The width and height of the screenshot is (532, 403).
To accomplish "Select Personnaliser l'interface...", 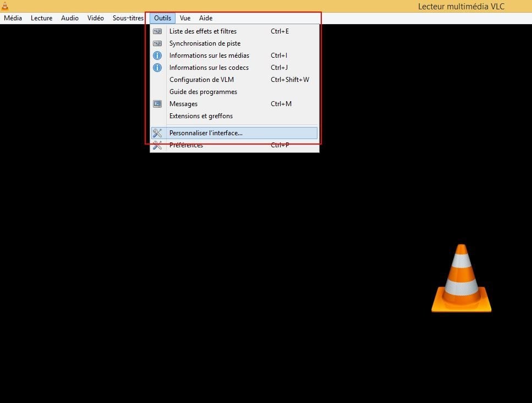I will point(234,133).
